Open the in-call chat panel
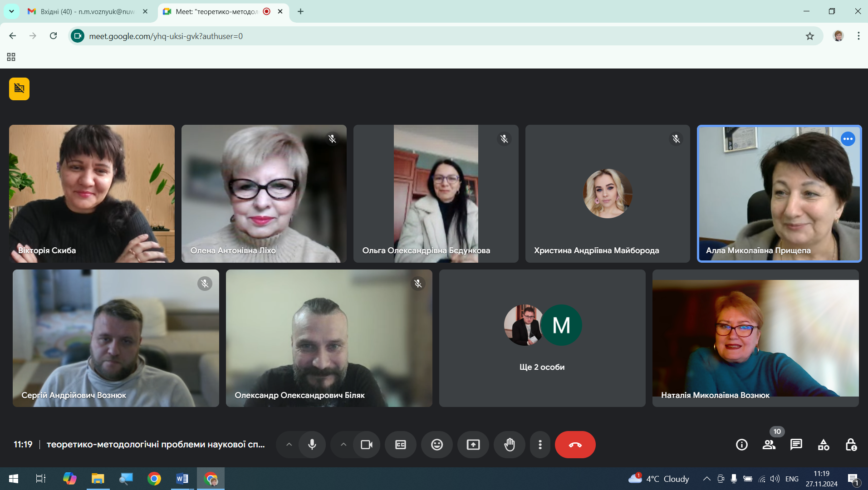 coord(796,445)
